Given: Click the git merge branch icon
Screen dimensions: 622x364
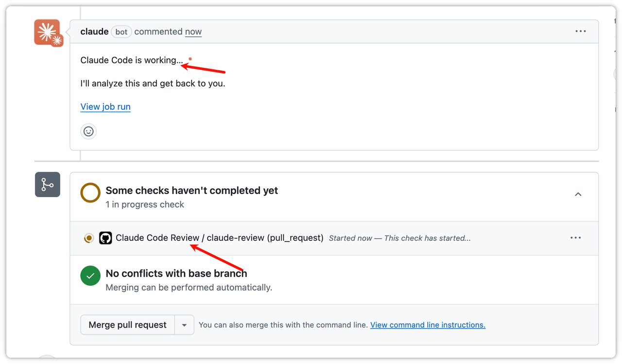Looking at the screenshot, I should point(48,184).
